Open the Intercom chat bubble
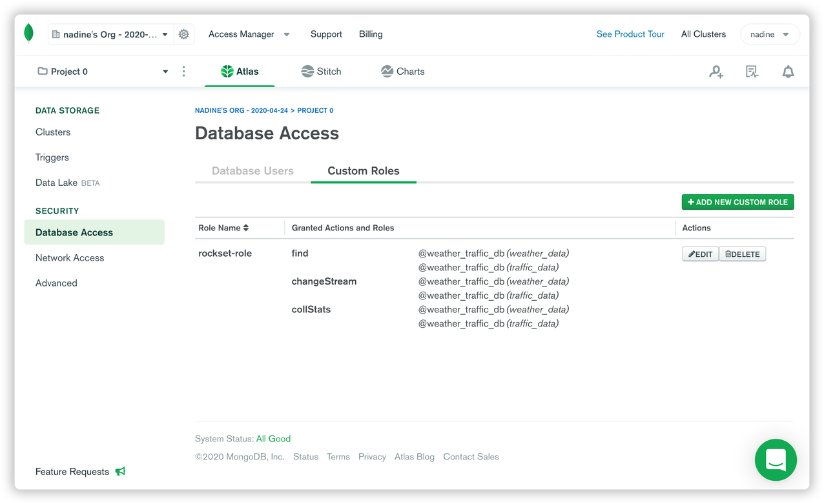This screenshot has height=504, width=824. click(776, 459)
